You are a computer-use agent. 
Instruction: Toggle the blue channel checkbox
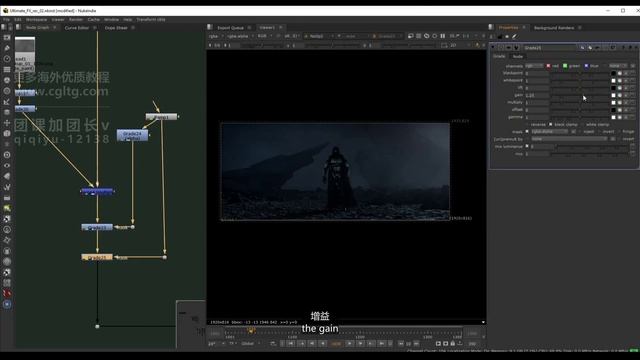coord(586,66)
